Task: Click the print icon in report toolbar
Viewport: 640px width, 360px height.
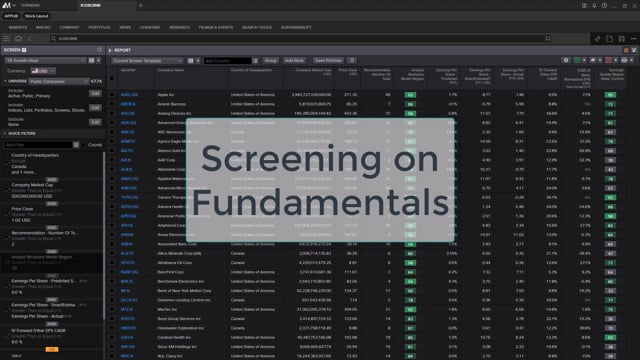Action: click(624, 60)
